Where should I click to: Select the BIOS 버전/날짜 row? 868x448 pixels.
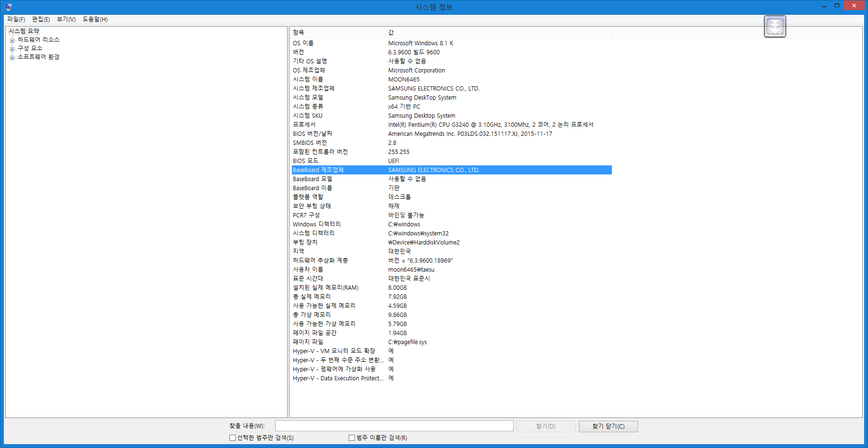click(452, 134)
